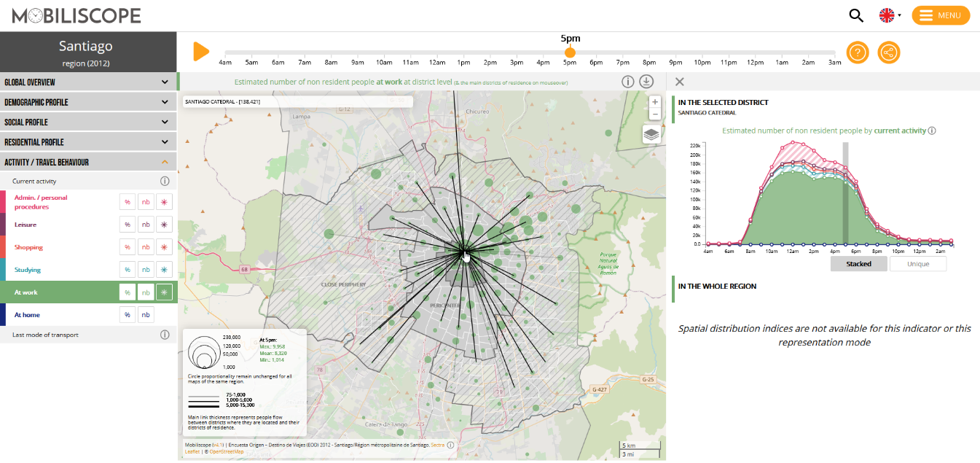The image size is (980, 463).
Task: Open the OpenStreetMap attribution link
Action: tap(228, 451)
